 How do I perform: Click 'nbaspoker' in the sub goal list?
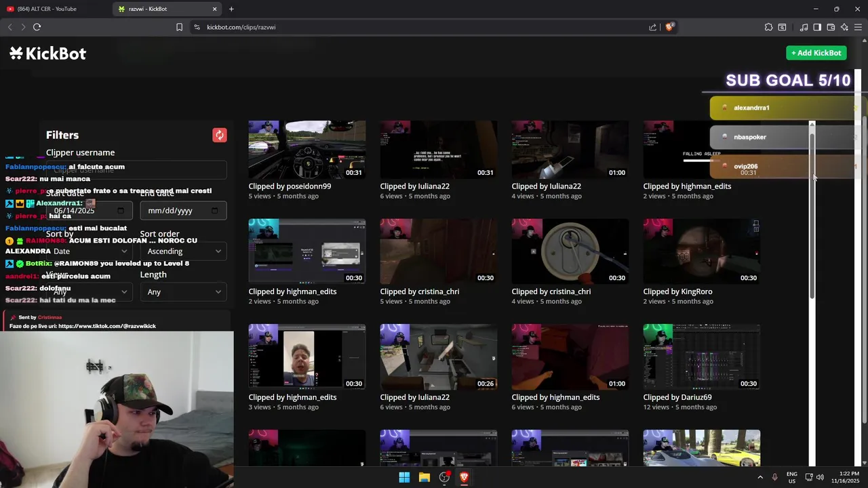(x=750, y=137)
